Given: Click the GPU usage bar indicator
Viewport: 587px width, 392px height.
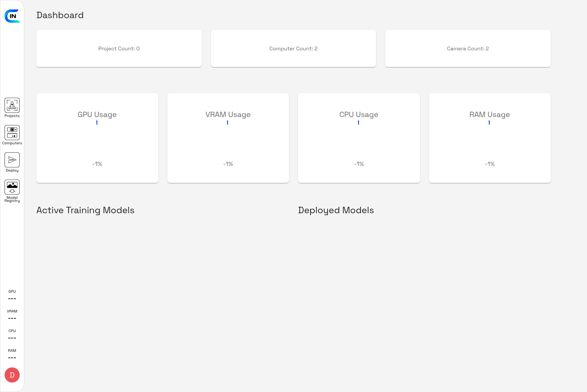Looking at the screenshot, I should click(97, 123).
